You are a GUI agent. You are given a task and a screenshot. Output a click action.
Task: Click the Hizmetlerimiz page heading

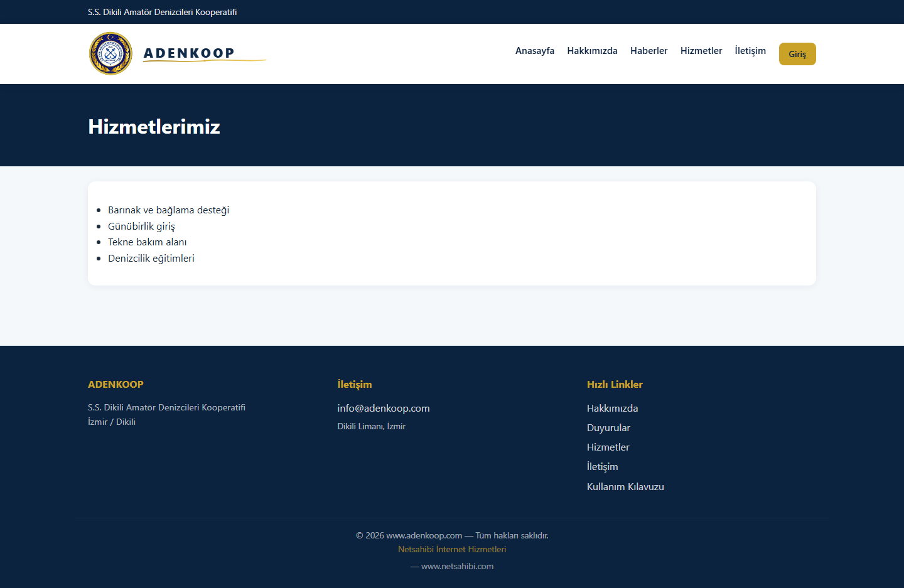pos(154,127)
